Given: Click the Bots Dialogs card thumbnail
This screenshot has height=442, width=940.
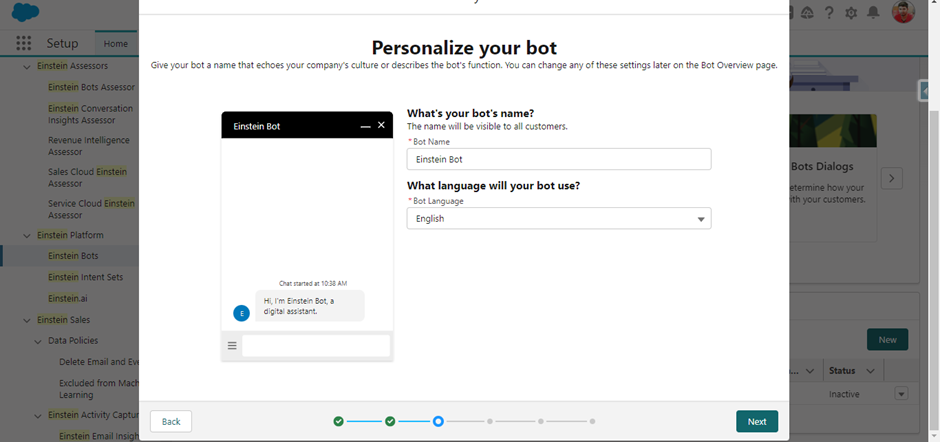Looking at the screenshot, I should click(833, 131).
